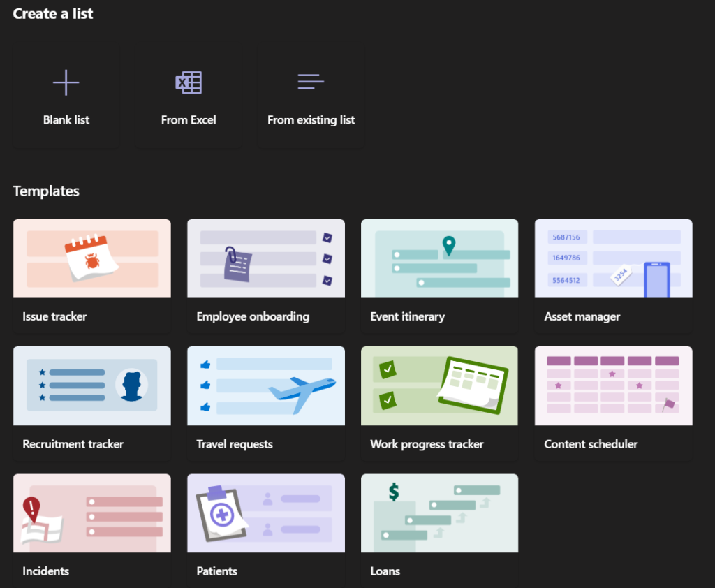This screenshot has width=715, height=588.
Task: Click the Excel spreadsheet icon under From Excel
Action: (x=188, y=81)
